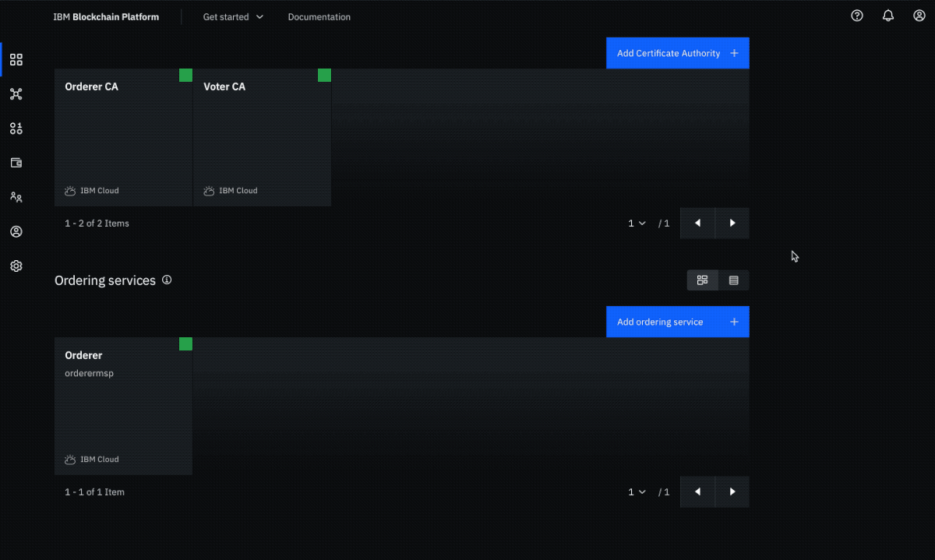
Task: Click IBM Cloud icon on Orderer tile
Action: pos(70,460)
